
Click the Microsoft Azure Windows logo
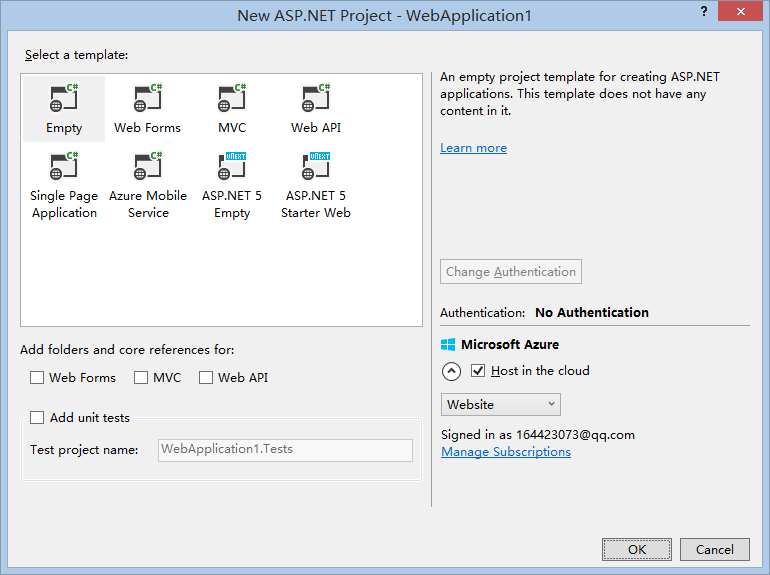[x=448, y=345]
